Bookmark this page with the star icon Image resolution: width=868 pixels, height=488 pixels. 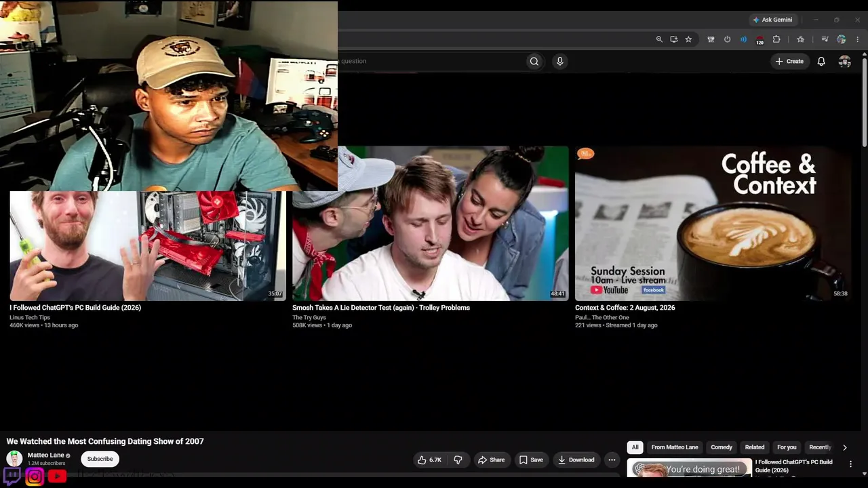tap(688, 39)
